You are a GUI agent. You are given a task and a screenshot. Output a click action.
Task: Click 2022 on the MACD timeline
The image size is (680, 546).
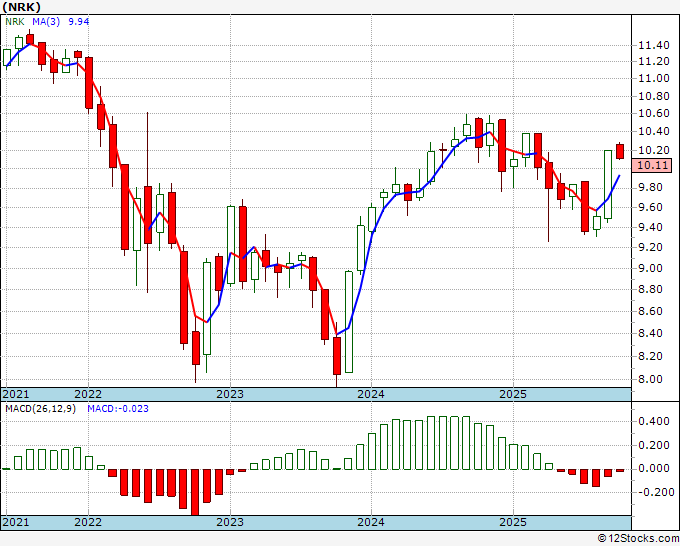click(88, 522)
